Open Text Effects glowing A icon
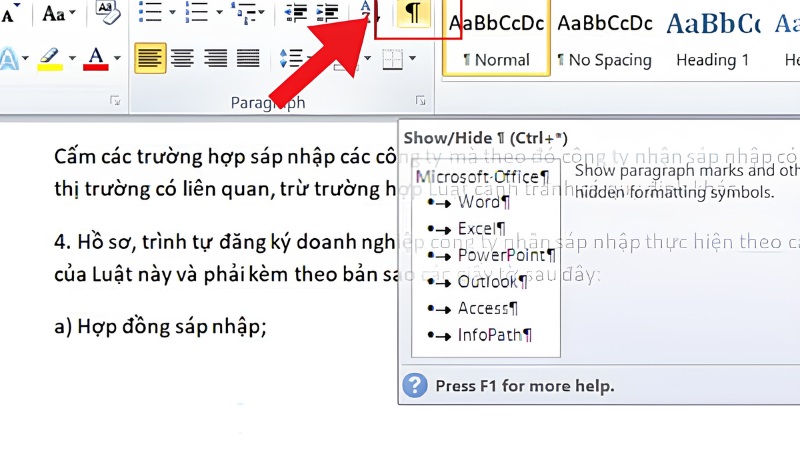800x450 pixels. [9, 59]
